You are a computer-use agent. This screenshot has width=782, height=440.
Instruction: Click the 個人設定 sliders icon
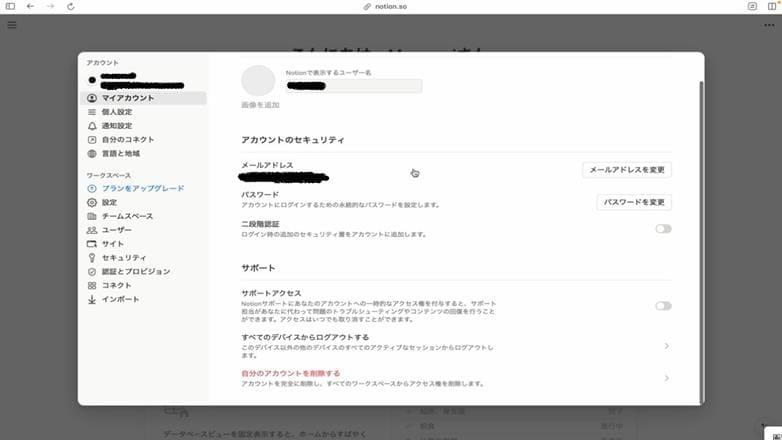pyautogui.click(x=92, y=112)
